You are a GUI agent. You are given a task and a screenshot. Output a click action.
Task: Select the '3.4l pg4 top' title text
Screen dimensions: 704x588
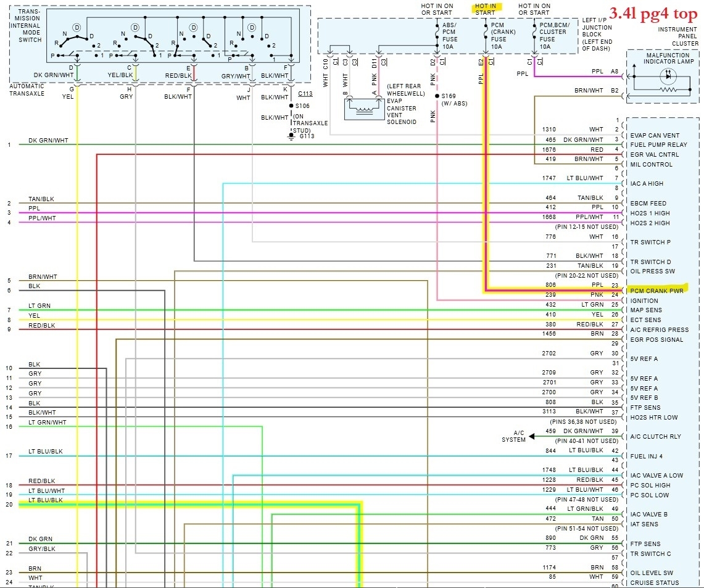tap(653, 14)
